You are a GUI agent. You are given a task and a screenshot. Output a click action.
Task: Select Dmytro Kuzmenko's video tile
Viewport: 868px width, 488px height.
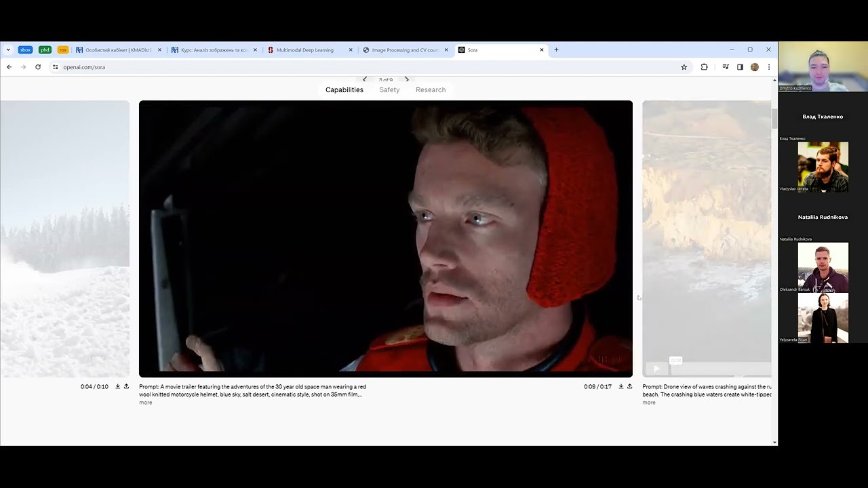[823, 66]
